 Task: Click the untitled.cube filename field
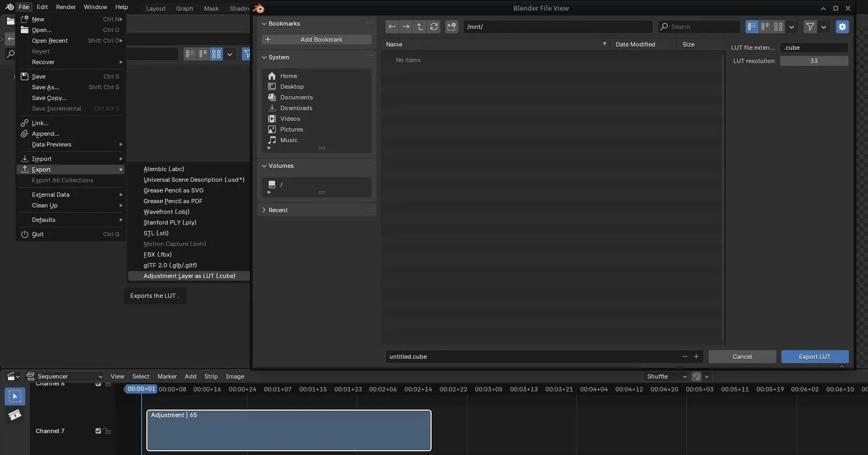click(532, 357)
